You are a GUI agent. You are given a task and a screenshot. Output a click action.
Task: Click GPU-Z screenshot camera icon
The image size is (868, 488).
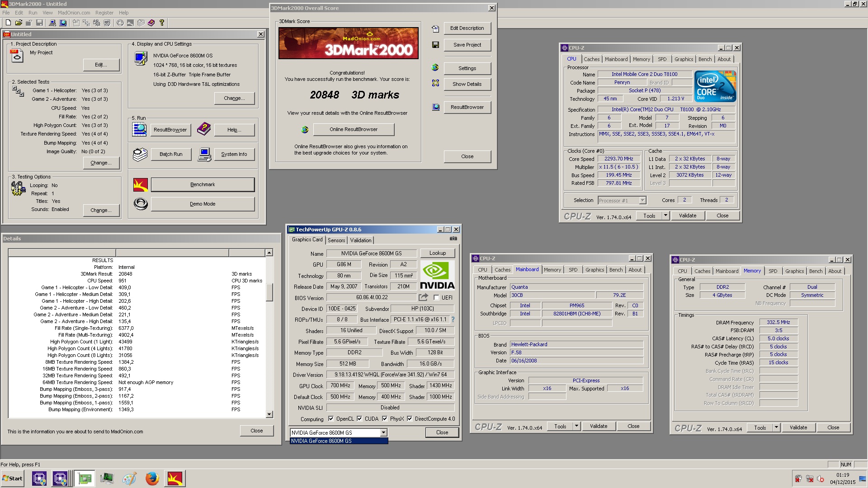[453, 239]
